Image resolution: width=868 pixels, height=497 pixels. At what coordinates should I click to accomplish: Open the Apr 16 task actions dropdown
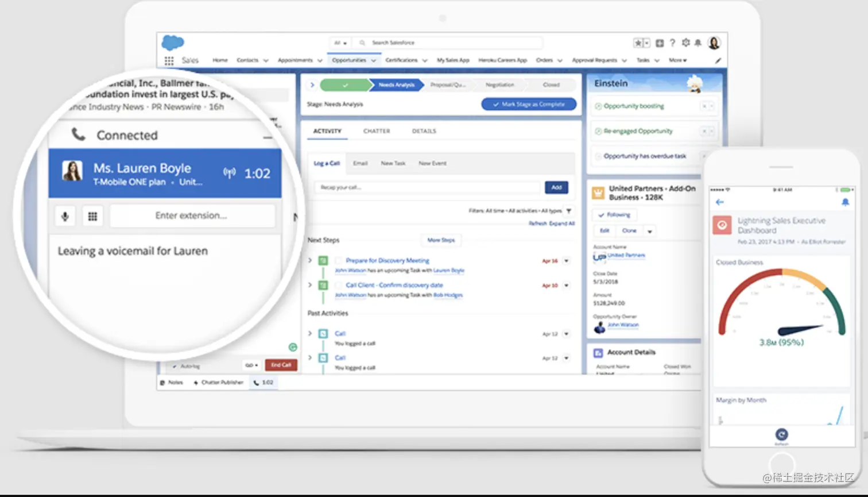[566, 261]
